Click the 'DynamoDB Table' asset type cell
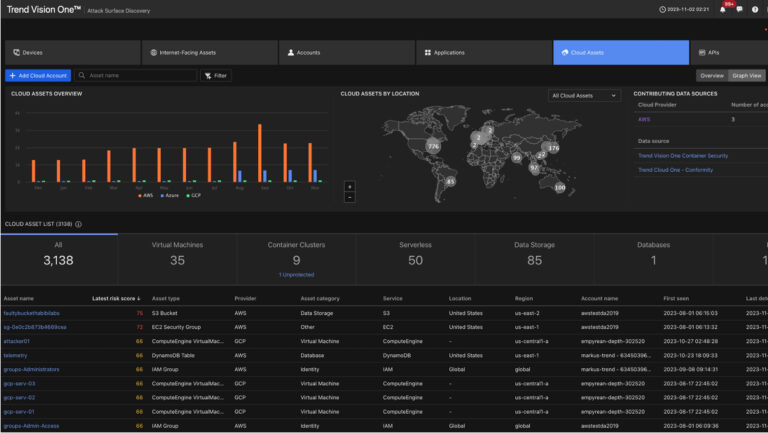Screen dimensions: 768x433 173,356
